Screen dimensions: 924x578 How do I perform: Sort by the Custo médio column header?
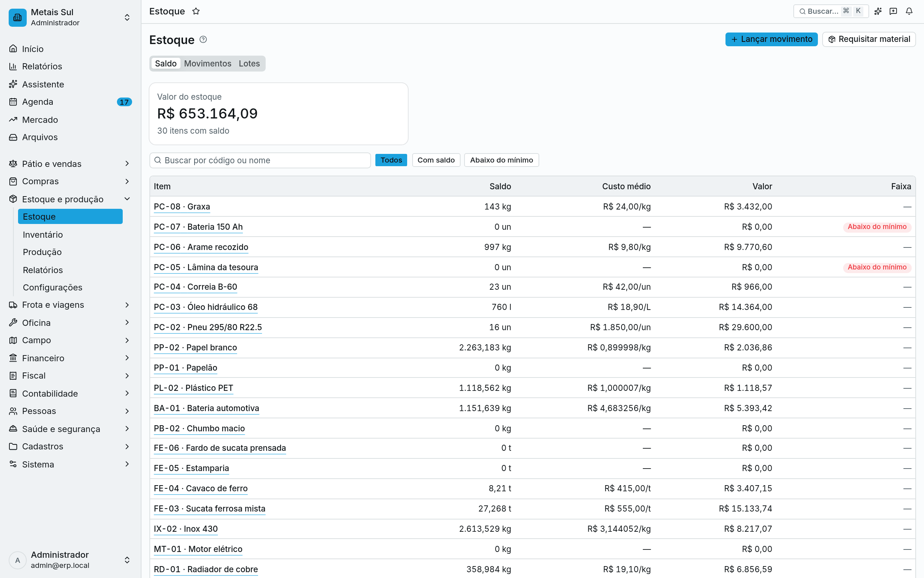coord(626,186)
